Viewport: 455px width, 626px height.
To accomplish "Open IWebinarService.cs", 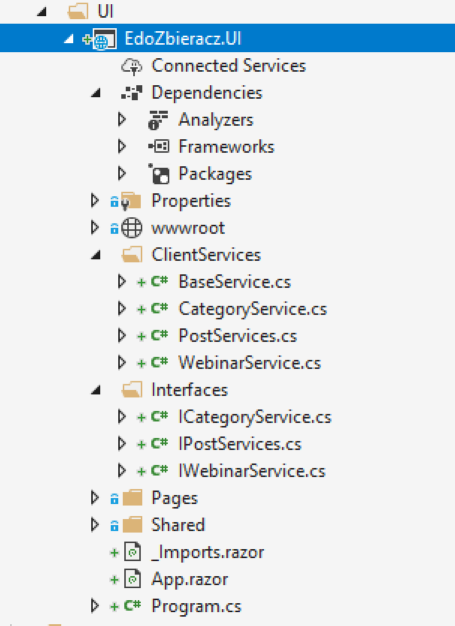I will (252, 471).
